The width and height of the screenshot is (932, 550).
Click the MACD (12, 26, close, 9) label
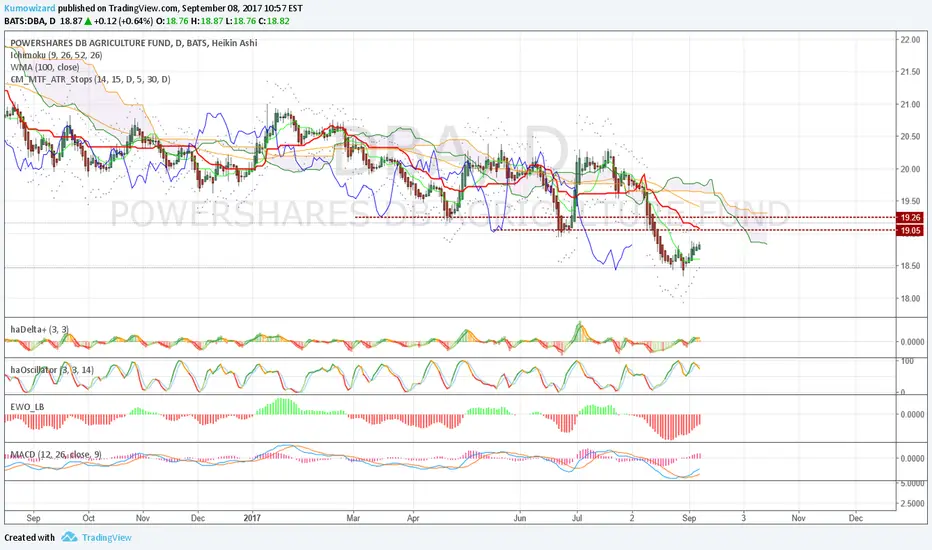click(x=56, y=454)
